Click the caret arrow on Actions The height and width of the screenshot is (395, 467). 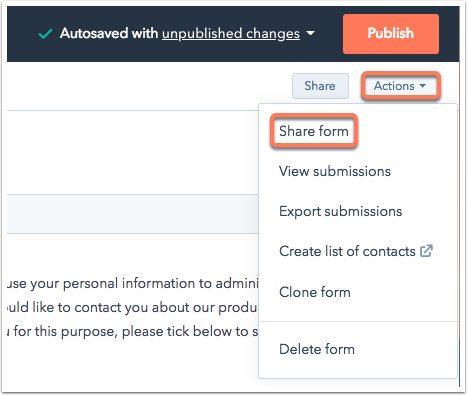(x=422, y=86)
